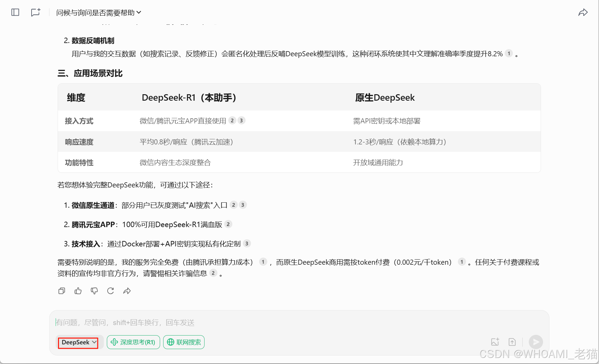Upload an image with the picture icon
599x364 pixels.
pyautogui.click(x=495, y=342)
